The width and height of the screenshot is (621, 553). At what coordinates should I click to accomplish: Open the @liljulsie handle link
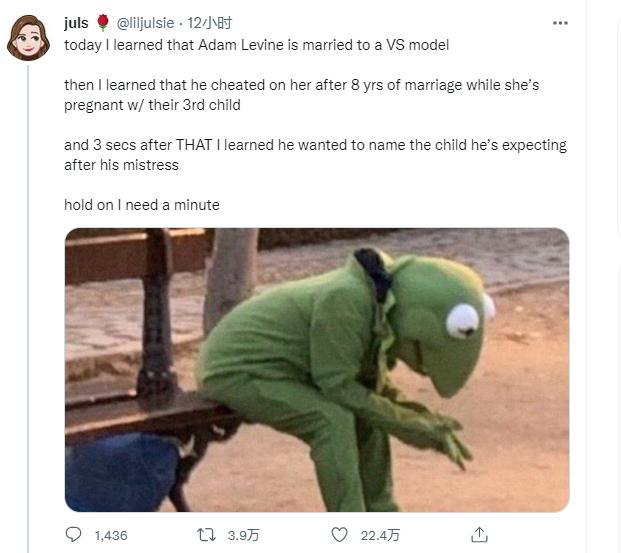[145, 23]
